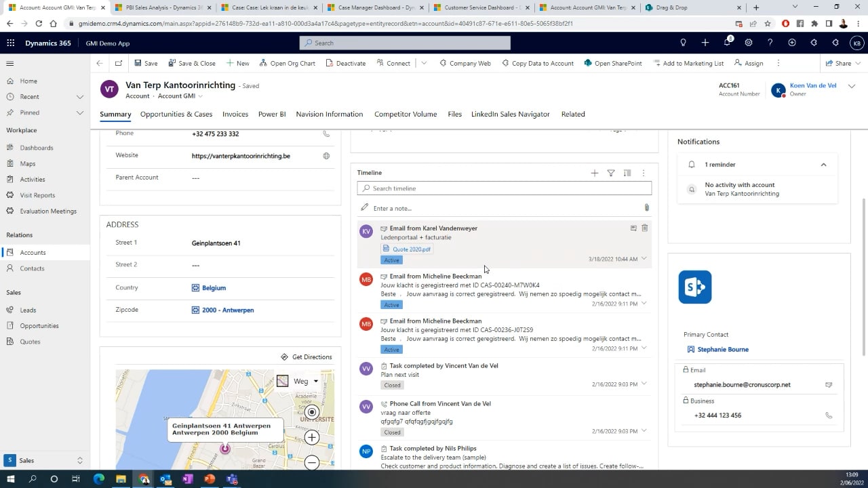This screenshot has height=488, width=868.
Task: Open the help question mark icon
Action: (770, 43)
